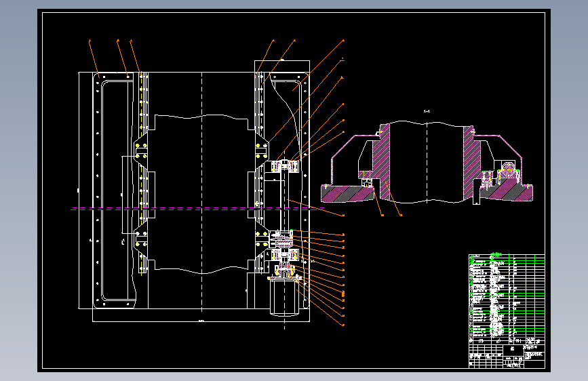588x381 pixels.
Task: Click the left hatched cylinder wall in section view
Action: 385,161
